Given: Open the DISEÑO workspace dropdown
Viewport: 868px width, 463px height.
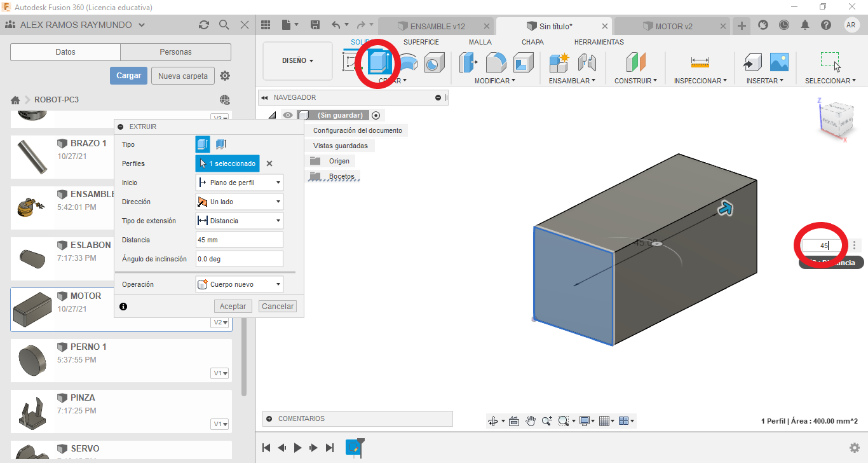Looking at the screenshot, I should click(x=298, y=61).
